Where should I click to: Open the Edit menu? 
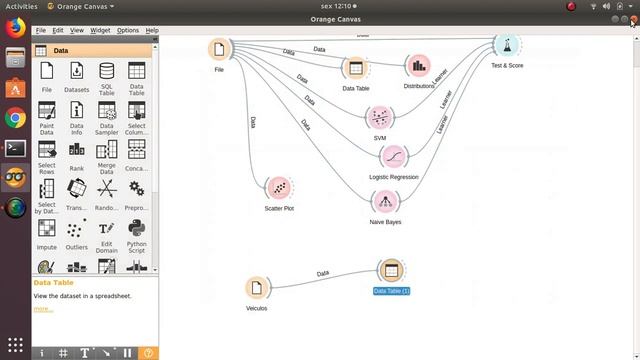[58, 30]
